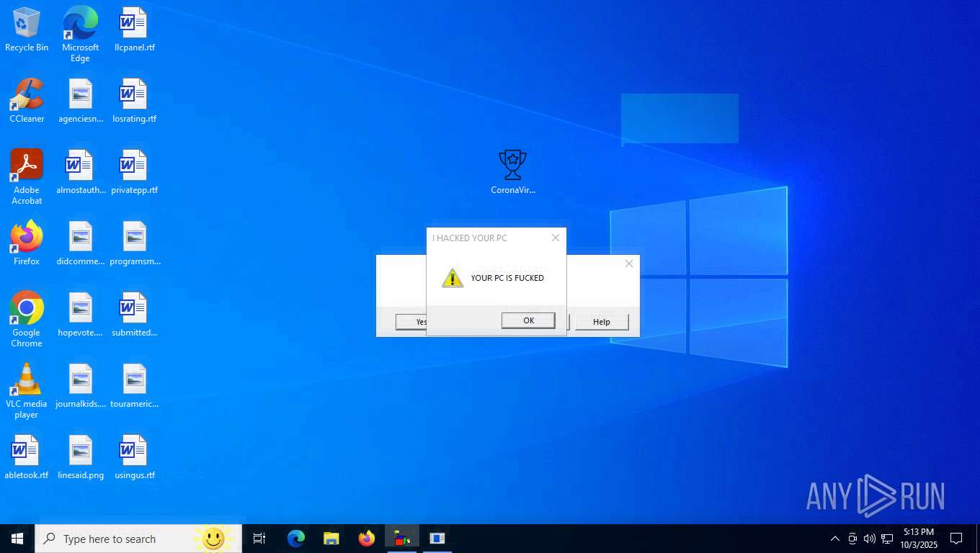Viewport: 980px width, 553px height.
Task: Select the didcomme... image file
Action: pos(81,243)
